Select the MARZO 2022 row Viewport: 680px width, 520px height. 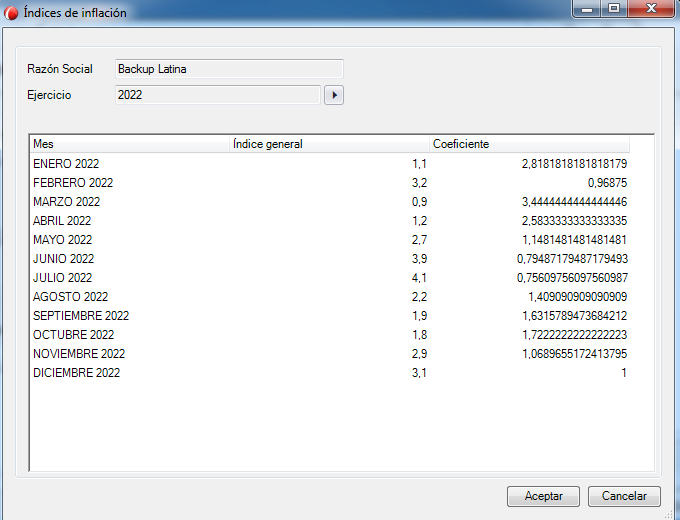point(330,202)
